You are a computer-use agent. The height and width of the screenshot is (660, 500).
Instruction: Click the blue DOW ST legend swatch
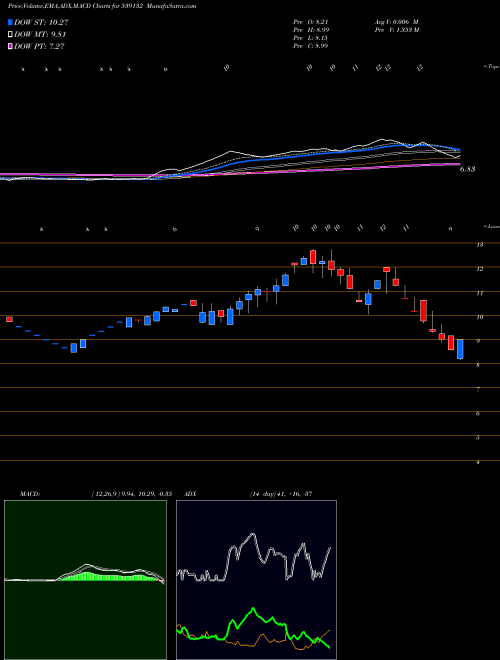click(x=11, y=22)
